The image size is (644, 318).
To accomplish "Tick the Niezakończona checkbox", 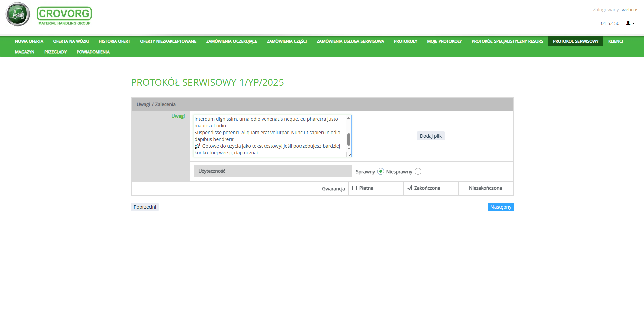I will pyautogui.click(x=464, y=188).
